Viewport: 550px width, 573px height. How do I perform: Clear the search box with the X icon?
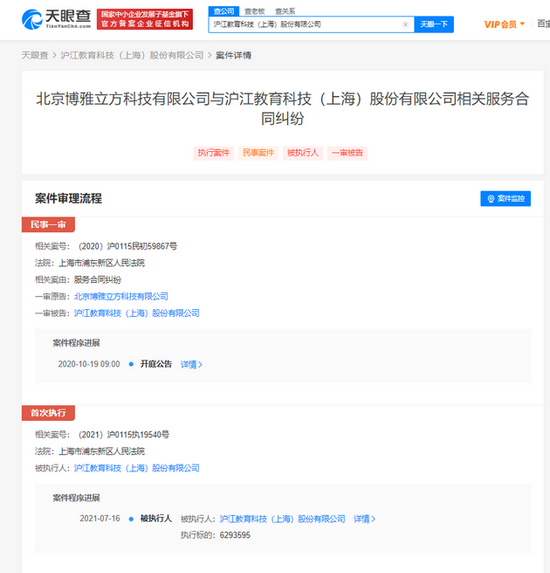click(x=405, y=24)
